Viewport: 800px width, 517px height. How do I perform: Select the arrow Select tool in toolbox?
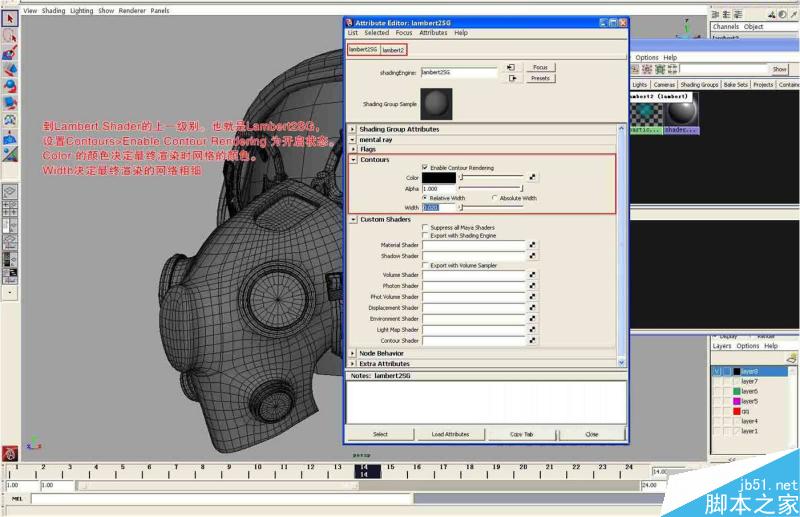(9, 18)
